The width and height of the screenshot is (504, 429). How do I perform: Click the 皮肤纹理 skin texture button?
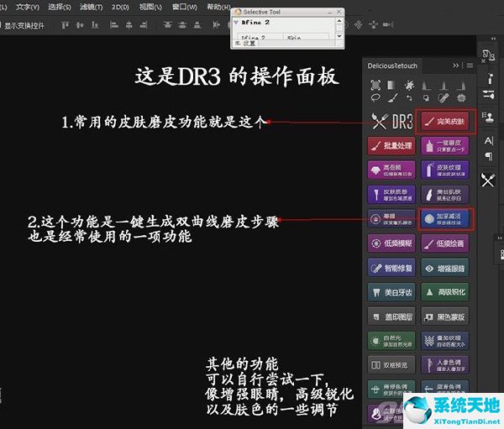445,170
